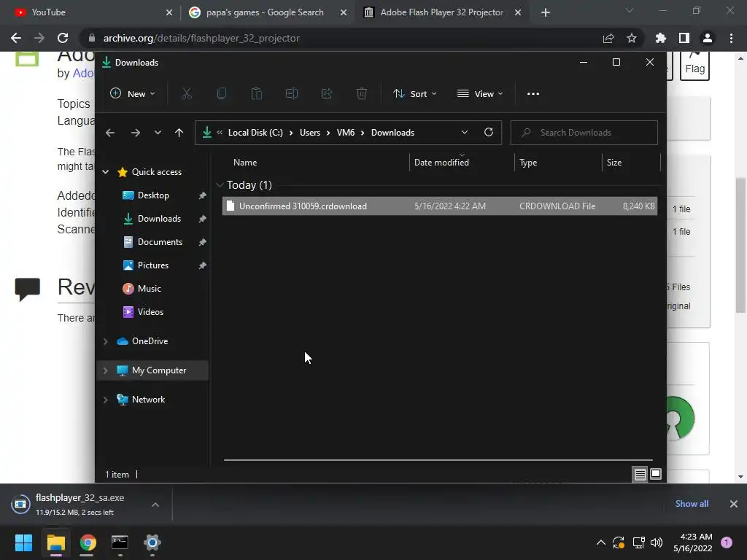Reload the archive.org page in Chrome
This screenshot has width=747, height=560.
(x=63, y=38)
